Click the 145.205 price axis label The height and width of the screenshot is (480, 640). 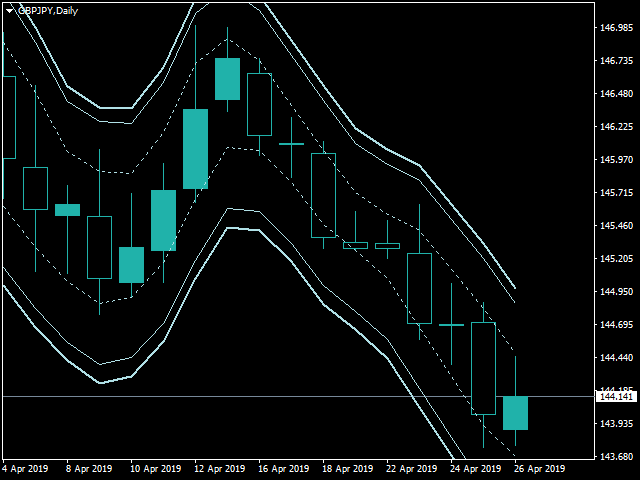tap(616, 258)
